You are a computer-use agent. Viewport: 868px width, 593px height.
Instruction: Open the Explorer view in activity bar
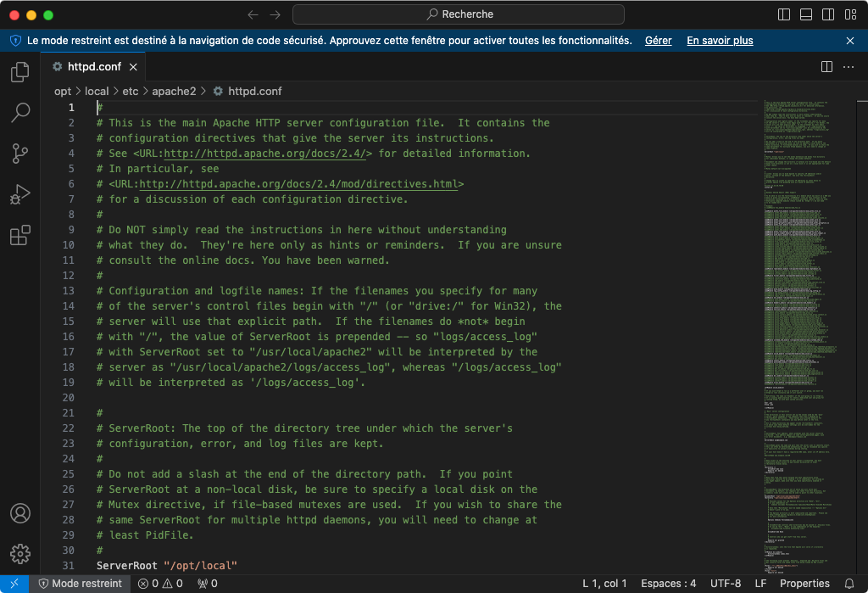click(x=20, y=73)
